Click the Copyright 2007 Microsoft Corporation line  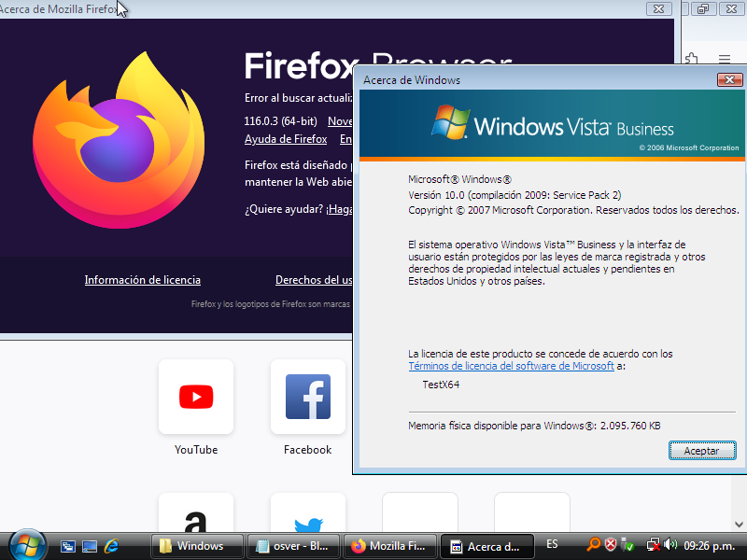[573, 210]
